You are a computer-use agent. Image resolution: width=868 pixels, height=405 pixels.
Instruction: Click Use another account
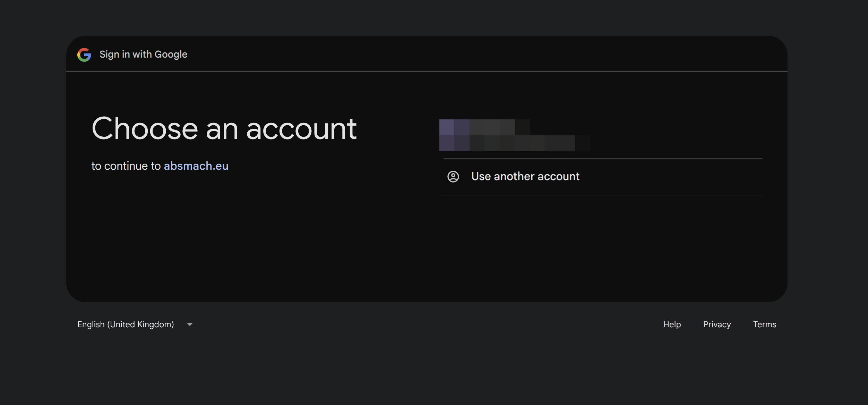(x=525, y=176)
